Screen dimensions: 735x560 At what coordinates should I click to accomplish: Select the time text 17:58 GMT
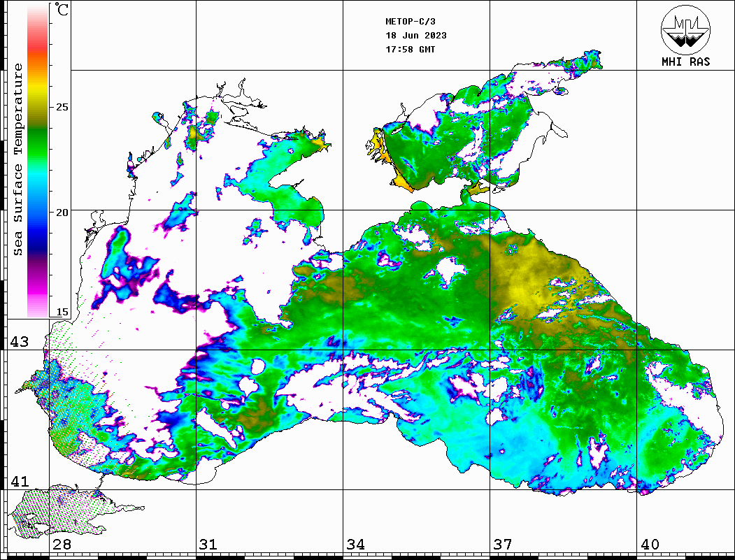pyautogui.click(x=410, y=49)
